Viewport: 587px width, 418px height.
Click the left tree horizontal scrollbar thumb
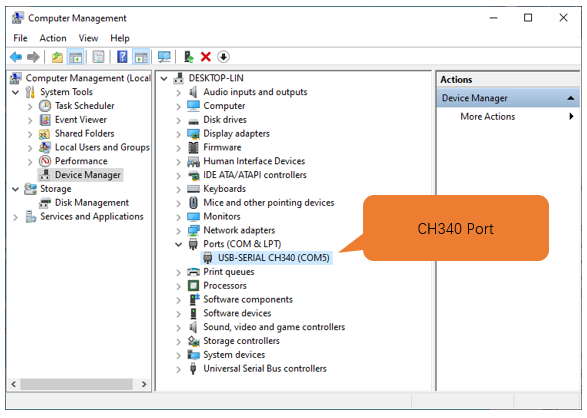76,384
